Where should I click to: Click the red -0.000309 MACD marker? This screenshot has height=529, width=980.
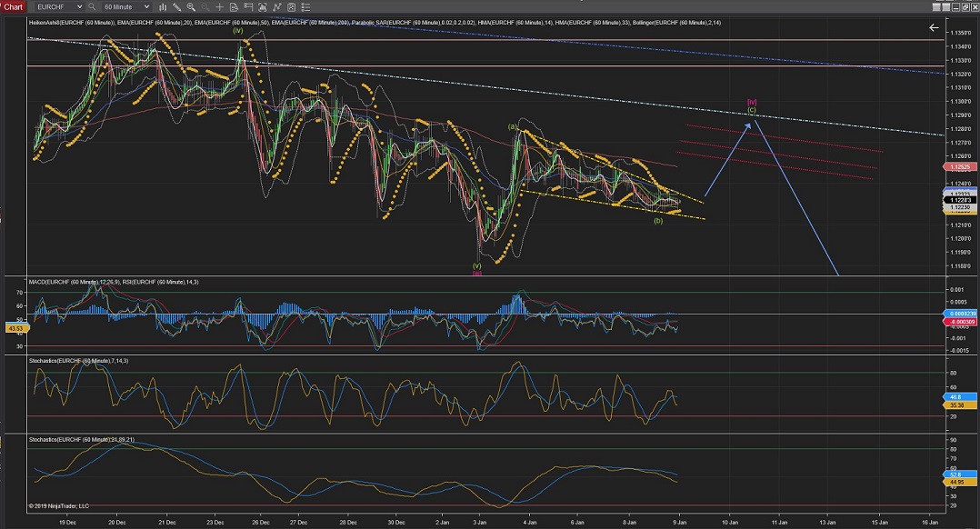tap(959, 322)
